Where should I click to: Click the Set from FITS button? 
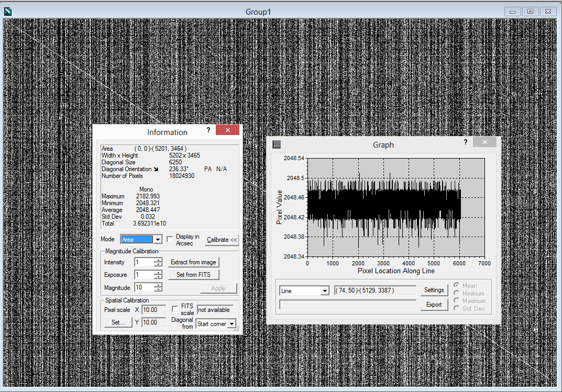coord(193,275)
